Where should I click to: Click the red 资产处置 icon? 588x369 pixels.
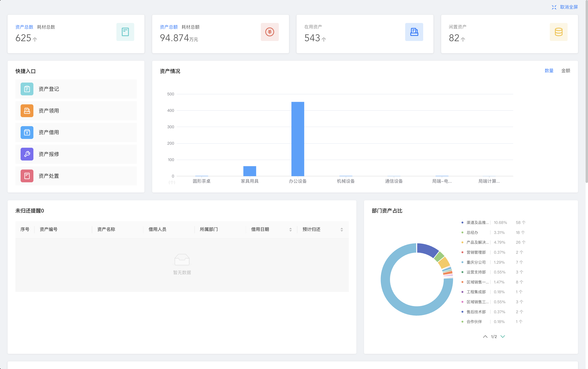click(x=27, y=176)
